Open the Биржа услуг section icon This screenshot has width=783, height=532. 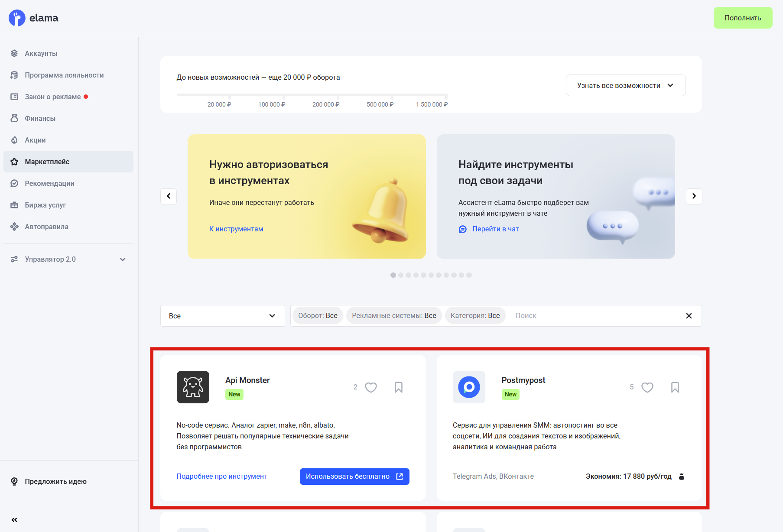pyautogui.click(x=14, y=204)
